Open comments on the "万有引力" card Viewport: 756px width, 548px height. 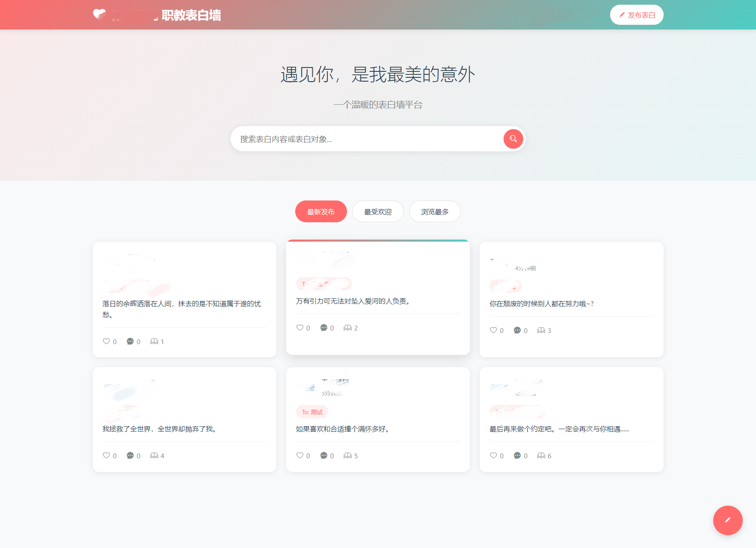[x=324, y=327]
